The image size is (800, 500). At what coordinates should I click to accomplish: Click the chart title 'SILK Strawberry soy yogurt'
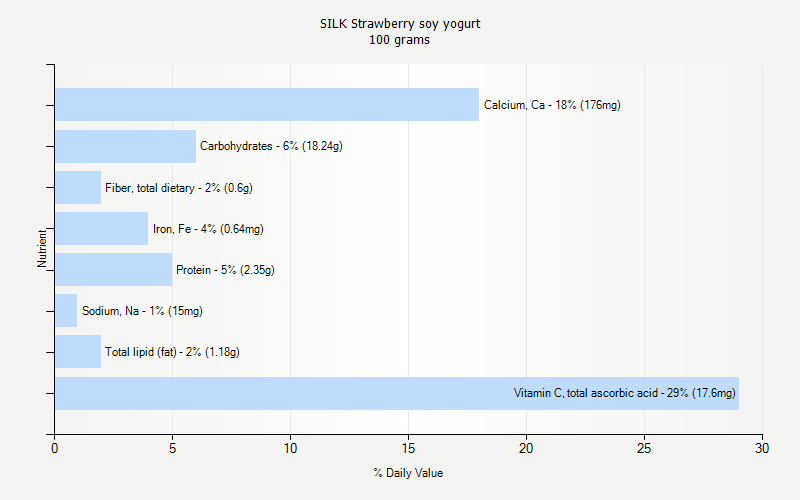[x=400, y=23]
